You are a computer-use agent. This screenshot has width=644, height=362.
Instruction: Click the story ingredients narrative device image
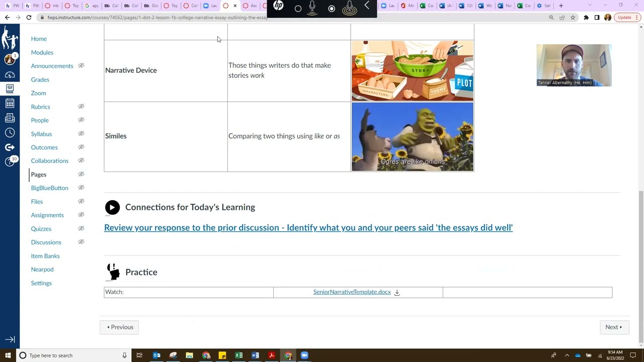click(413, 71)
